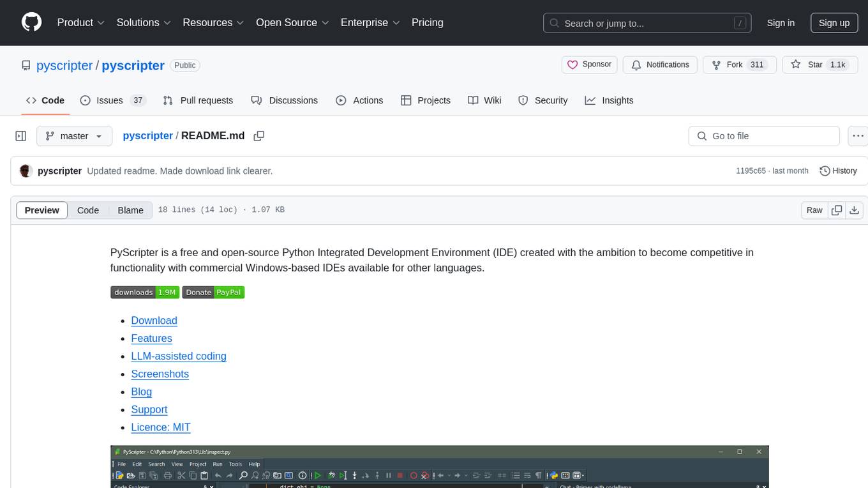Click the pyscripter author avatar
The width and height of the screenshot is (868, 488).
pyautogui.click(x=26, y=171)
